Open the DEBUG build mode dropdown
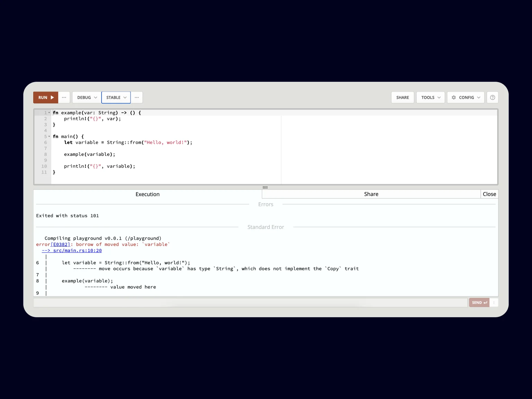This screenshot has width=532, height=399. (x=86, y=97)
